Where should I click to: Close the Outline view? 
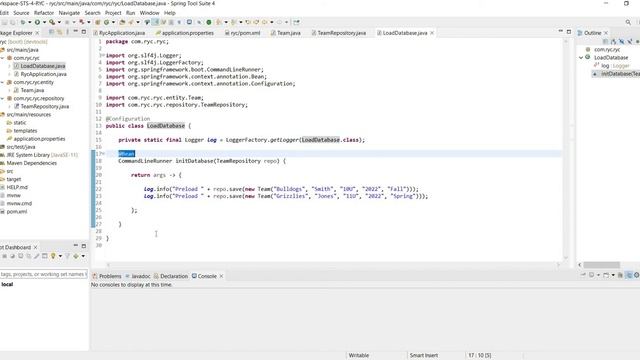tap(606, 33)
